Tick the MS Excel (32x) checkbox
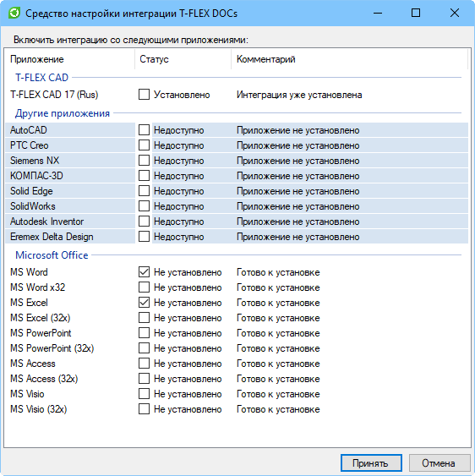The height and width of the screenshot is (476, 475). [144, 318]
